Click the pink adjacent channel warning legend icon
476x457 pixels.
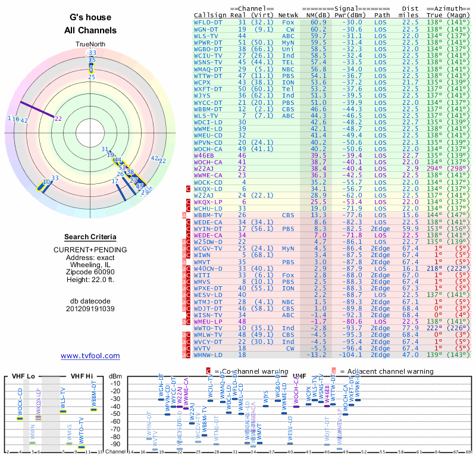pos(334,371)
